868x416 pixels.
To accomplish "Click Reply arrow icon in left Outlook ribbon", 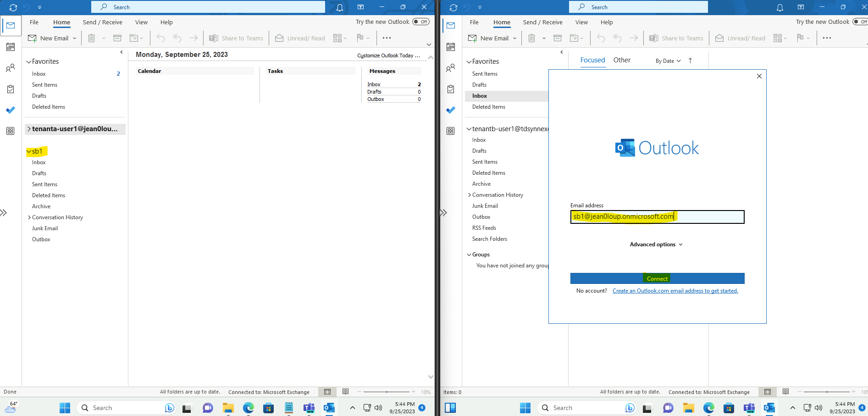I will click(x=160, y=38).
